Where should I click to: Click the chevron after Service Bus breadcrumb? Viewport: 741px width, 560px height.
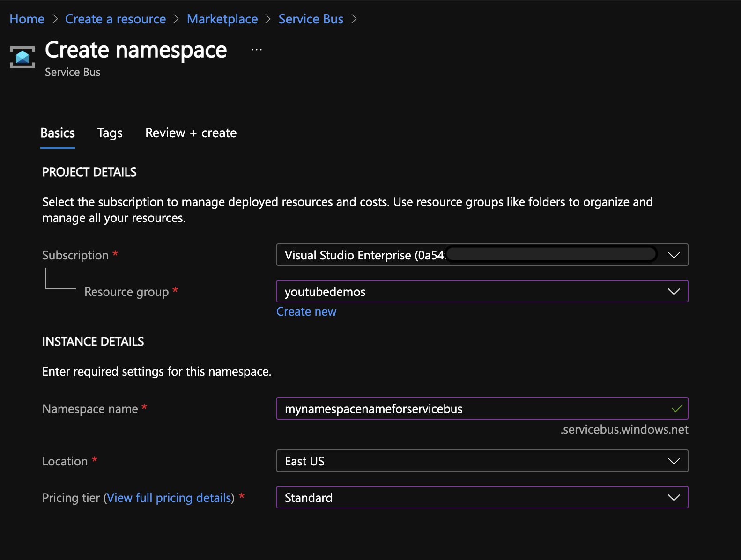click(x=354, y=19)
